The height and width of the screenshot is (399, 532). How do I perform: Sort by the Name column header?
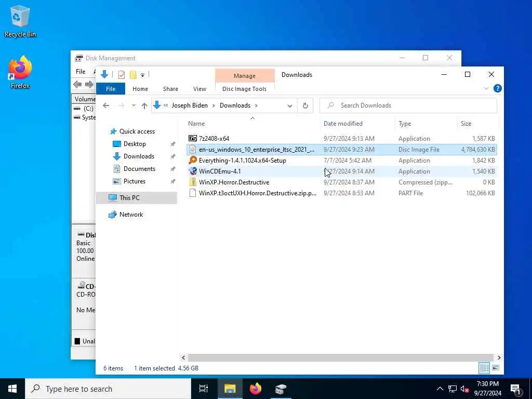tap(196, 124)
